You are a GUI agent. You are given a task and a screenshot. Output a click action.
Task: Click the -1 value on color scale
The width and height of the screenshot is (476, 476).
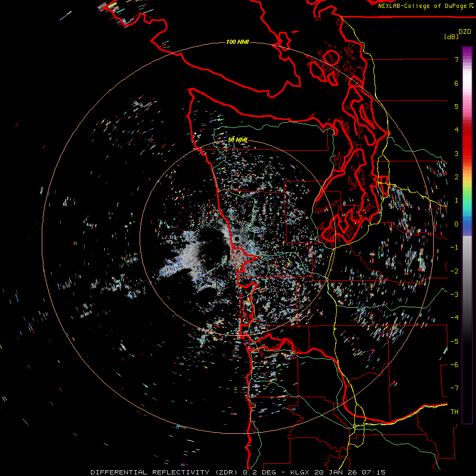click(x=454, y=248)
